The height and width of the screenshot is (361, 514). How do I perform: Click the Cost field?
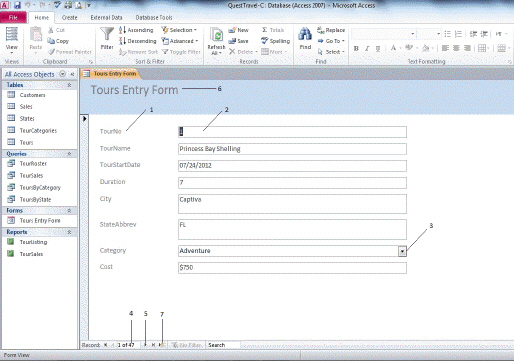[x=292, y=268]
